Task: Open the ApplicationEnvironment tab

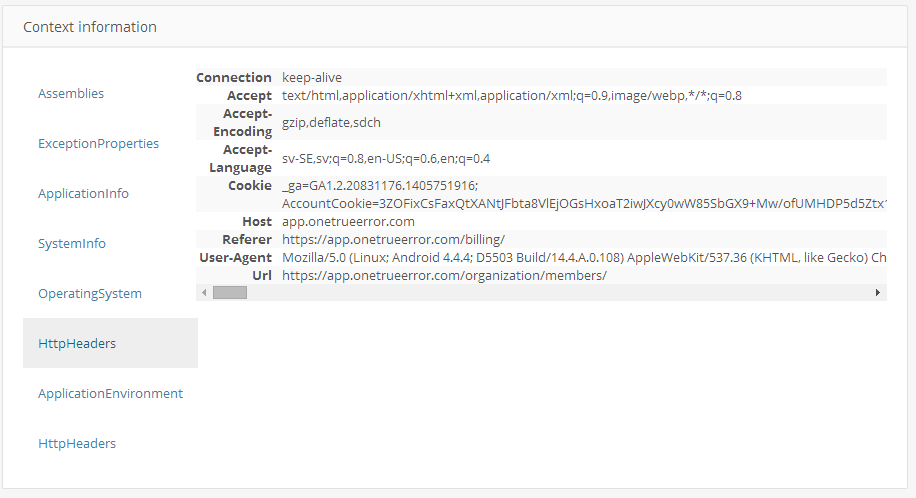Action: tap(110, 393)
